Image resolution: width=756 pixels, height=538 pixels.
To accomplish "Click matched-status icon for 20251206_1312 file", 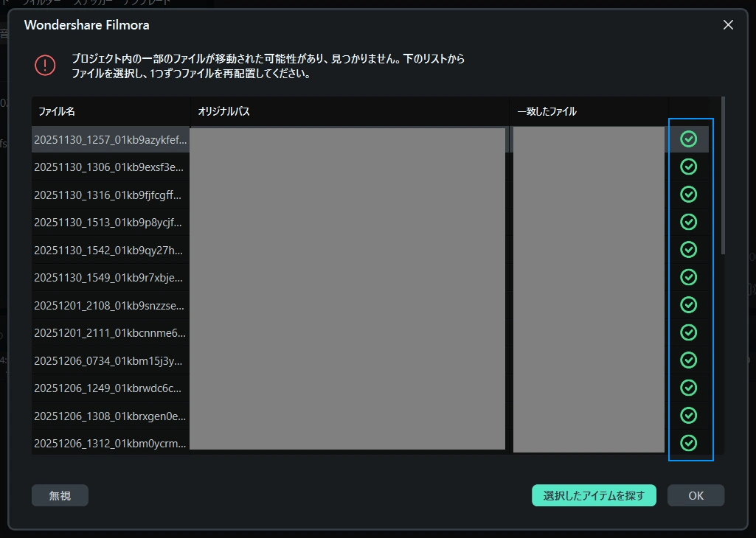I will (688, 443).
